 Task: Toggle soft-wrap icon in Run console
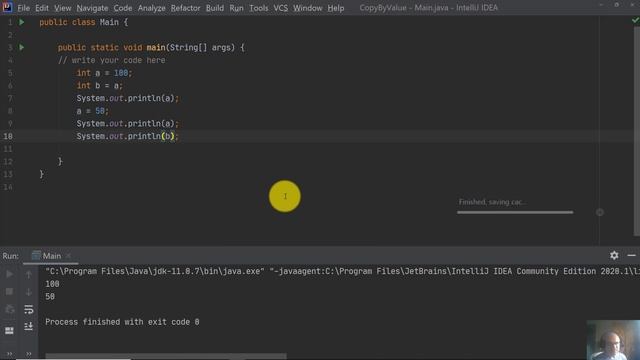coord(29,309)
